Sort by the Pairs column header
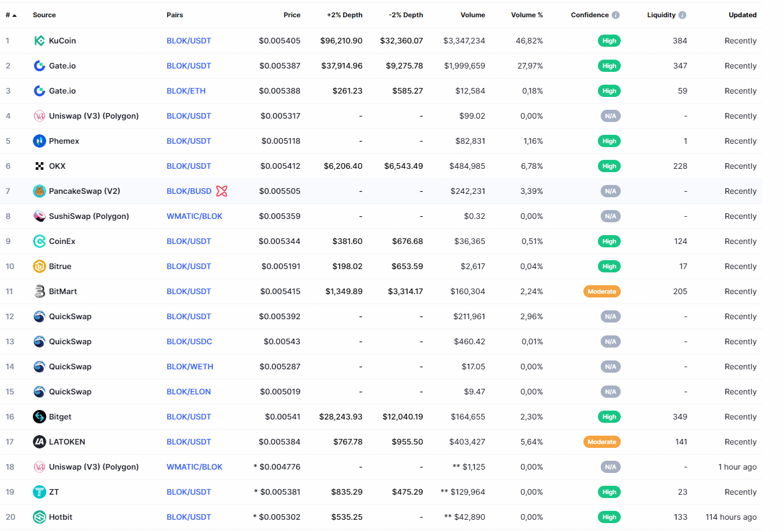 click(174, 15)
